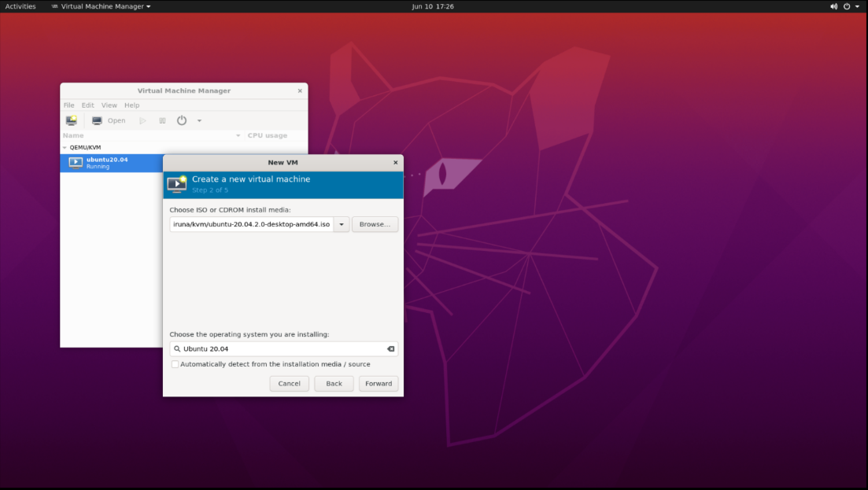Screen dimensions: 868x490
Task: Click the volume speaker icon in top bar
Action: point(833,6)
